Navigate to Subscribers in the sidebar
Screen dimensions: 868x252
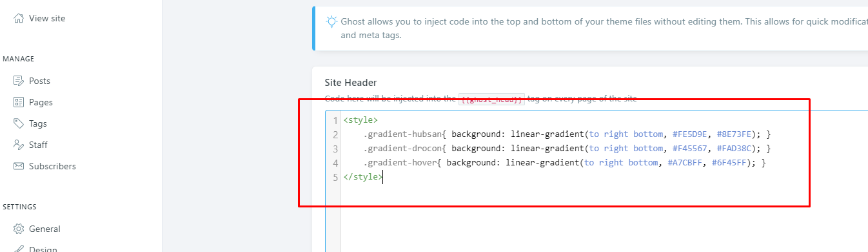pyautogui.click(x=52, y=166)
